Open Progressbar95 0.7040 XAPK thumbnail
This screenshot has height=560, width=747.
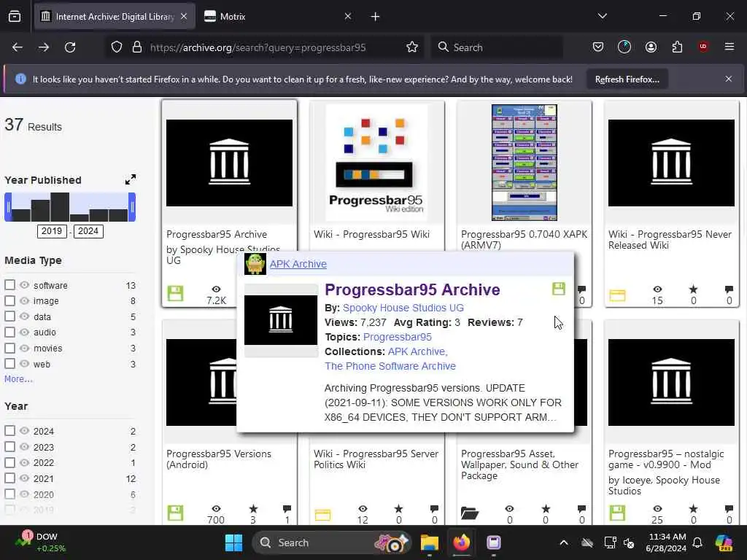click(524, 163)
